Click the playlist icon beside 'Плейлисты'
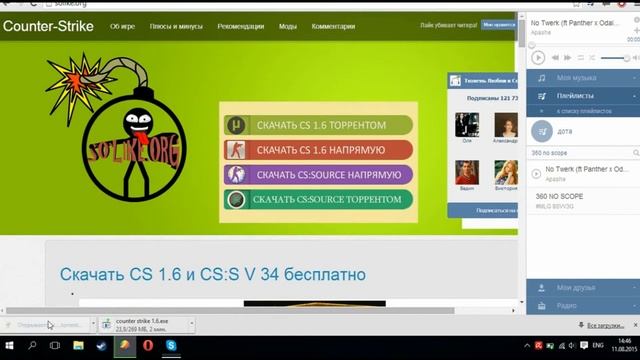The width and height of the screenshot is (640, 360). [x=542, y=96]
